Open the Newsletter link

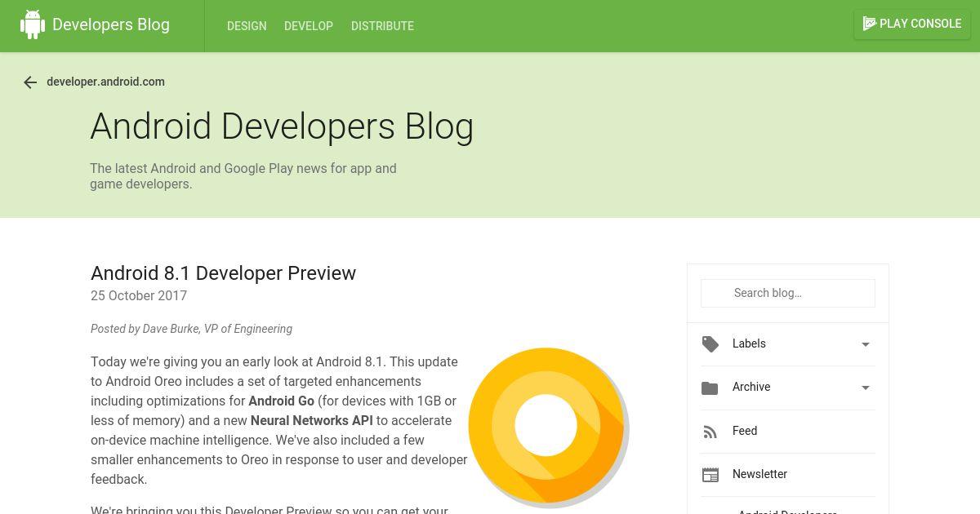(x=759, y=474)
